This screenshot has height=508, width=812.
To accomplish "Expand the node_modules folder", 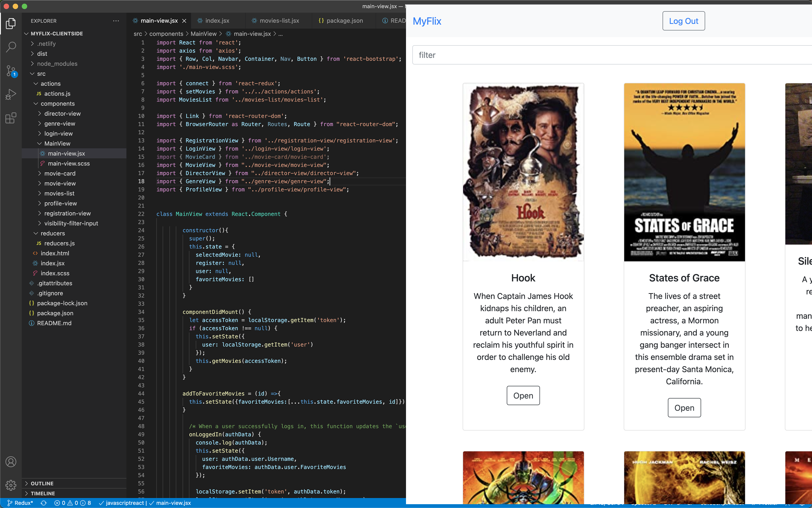I will pos(32,64).
